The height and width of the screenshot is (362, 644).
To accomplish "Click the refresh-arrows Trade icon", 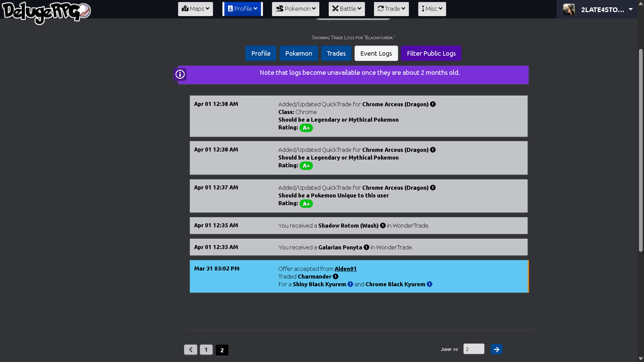I will tap(381, 9).
